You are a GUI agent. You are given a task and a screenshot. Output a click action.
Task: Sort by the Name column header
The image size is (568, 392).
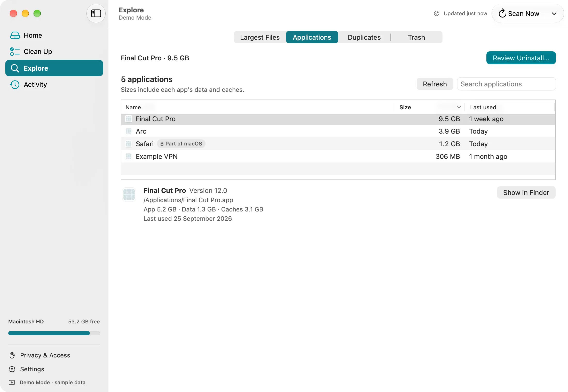[x=257, y=107]
